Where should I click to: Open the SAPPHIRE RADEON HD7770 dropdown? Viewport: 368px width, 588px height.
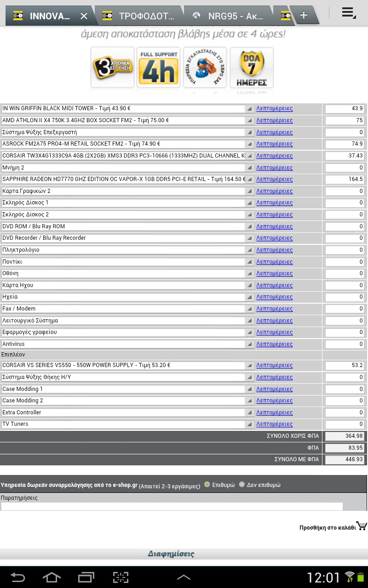(128, 179)
